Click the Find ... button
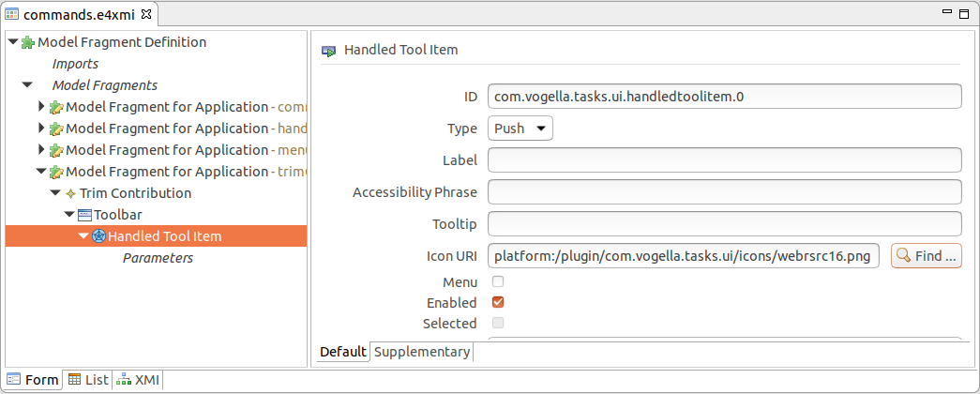980x394 pixels. tap(927, 256)
